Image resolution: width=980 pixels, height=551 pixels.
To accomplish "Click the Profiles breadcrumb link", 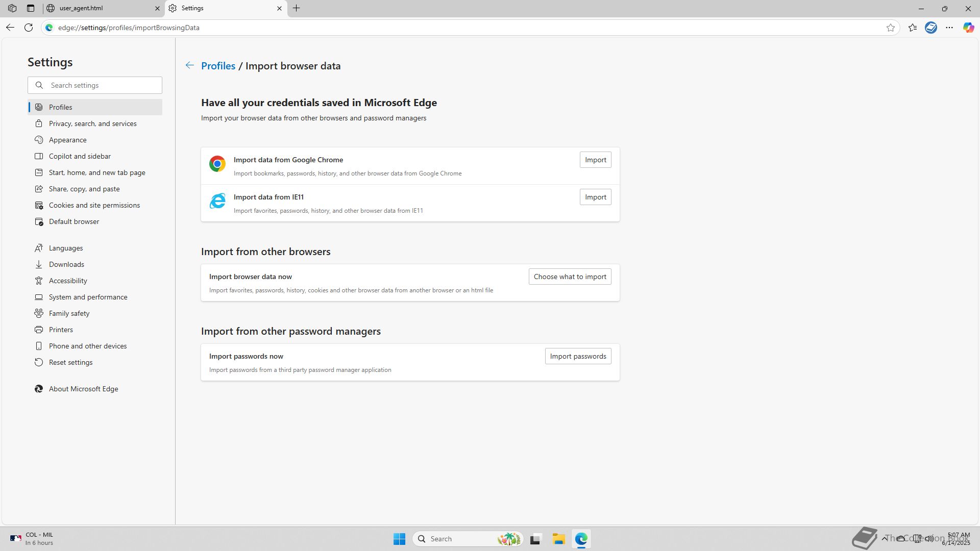I will (x=218, y=66).
